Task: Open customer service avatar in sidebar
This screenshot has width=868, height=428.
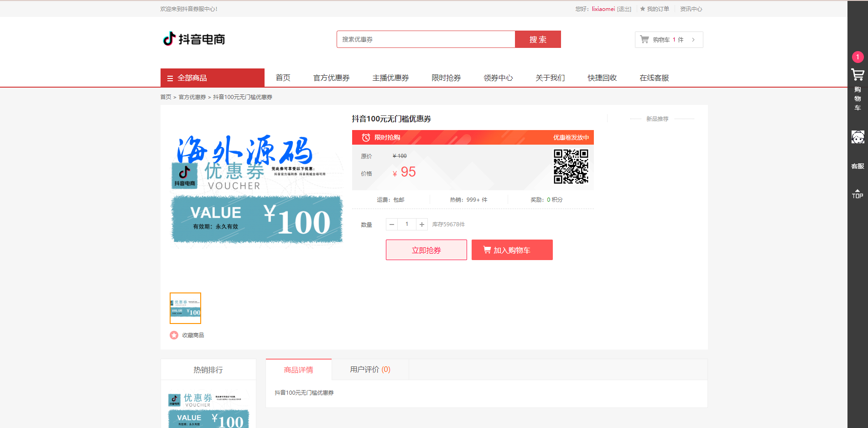Action: click(858, 137)
